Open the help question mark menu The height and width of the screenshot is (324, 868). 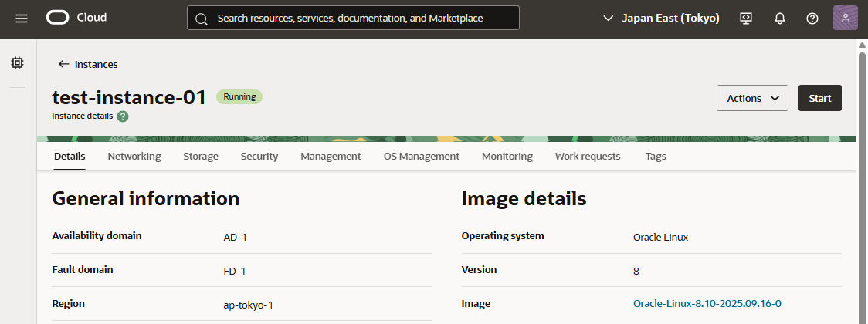click(812, 18)
